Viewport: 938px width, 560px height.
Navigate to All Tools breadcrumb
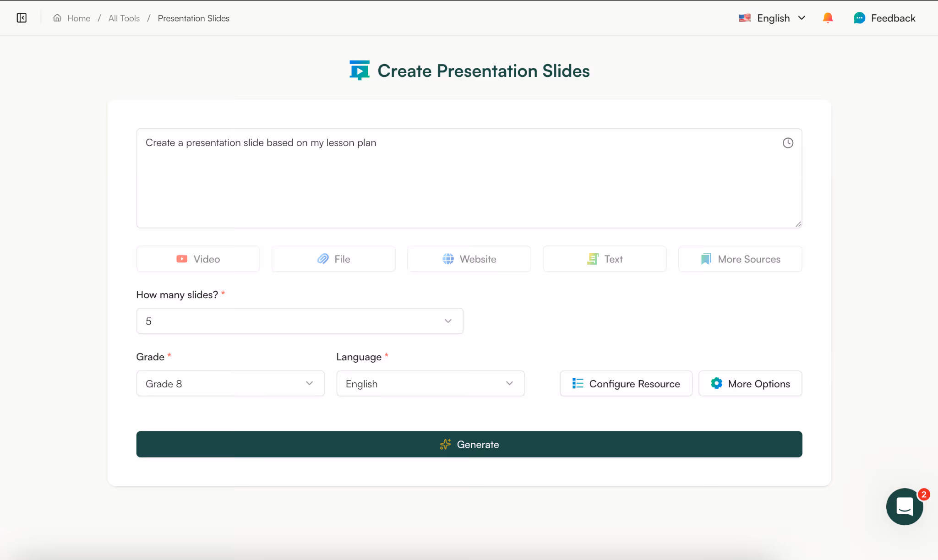click(123, 18)
